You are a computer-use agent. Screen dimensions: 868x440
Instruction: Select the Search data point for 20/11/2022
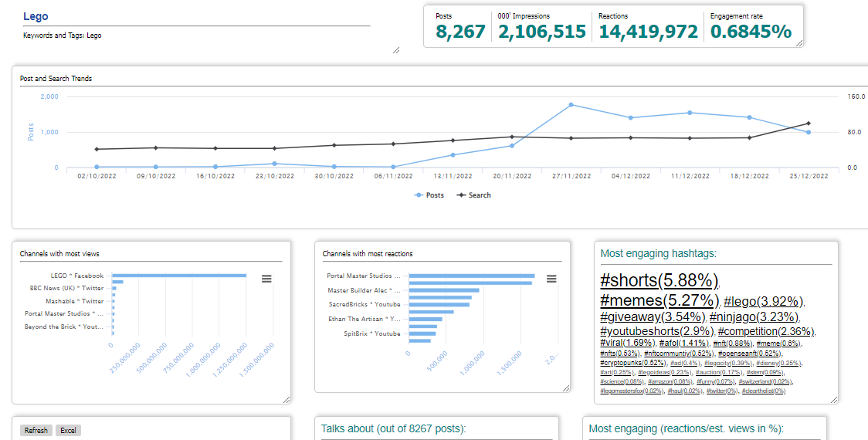click(511, 137)
